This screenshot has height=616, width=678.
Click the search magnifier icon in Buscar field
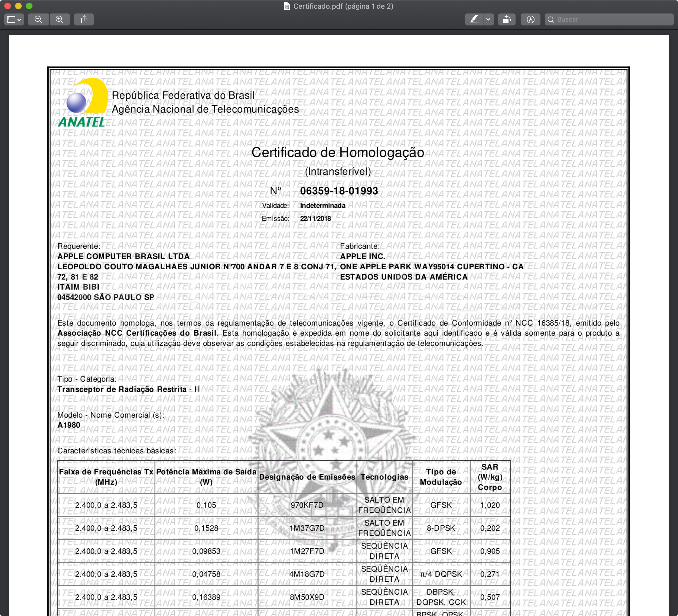pos(551,19)
